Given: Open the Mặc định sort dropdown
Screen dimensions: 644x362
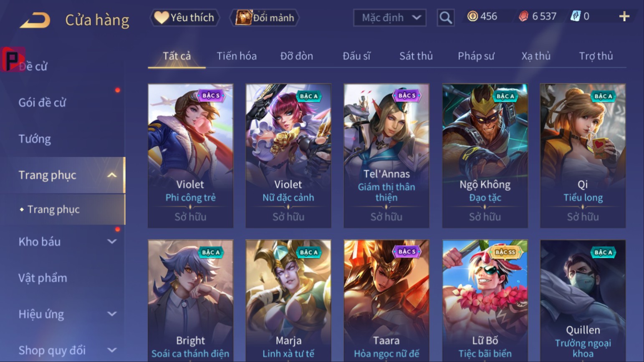Looking at the screenshot, I should pos(390,18).
